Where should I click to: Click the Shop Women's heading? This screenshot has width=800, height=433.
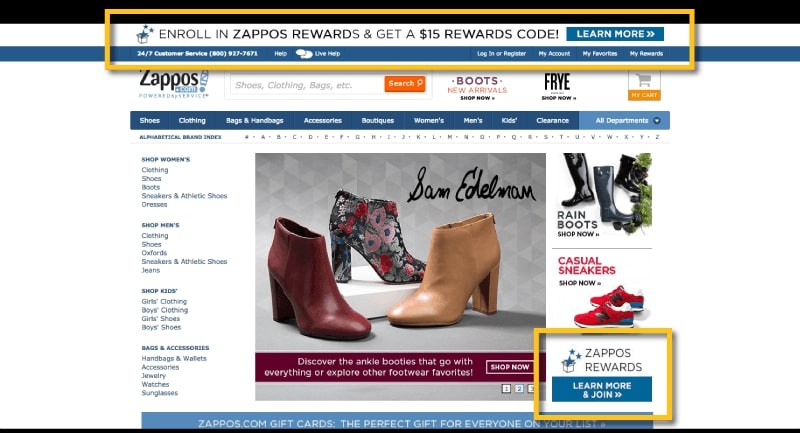[x=165, y=160]
